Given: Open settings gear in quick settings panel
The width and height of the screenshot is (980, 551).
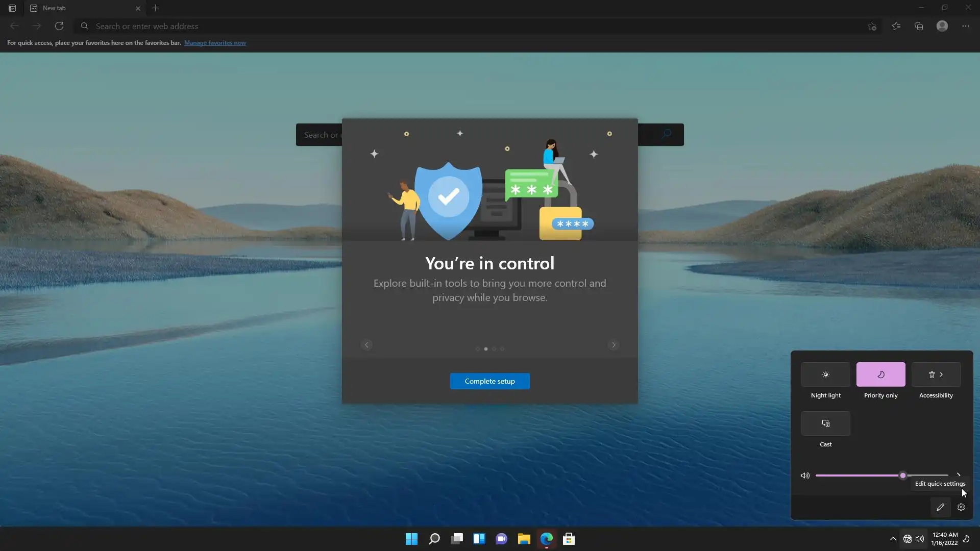Looking at the screenshot, I should click(961, 507).
